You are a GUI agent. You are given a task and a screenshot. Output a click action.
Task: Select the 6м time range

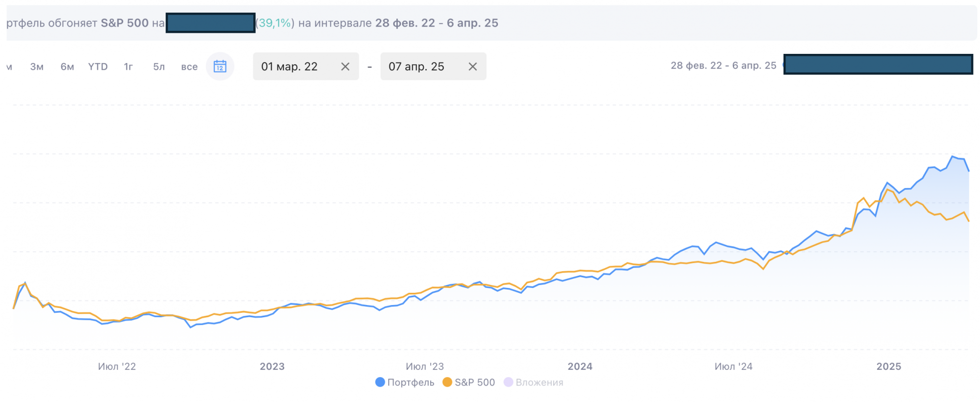click(67, 67)
